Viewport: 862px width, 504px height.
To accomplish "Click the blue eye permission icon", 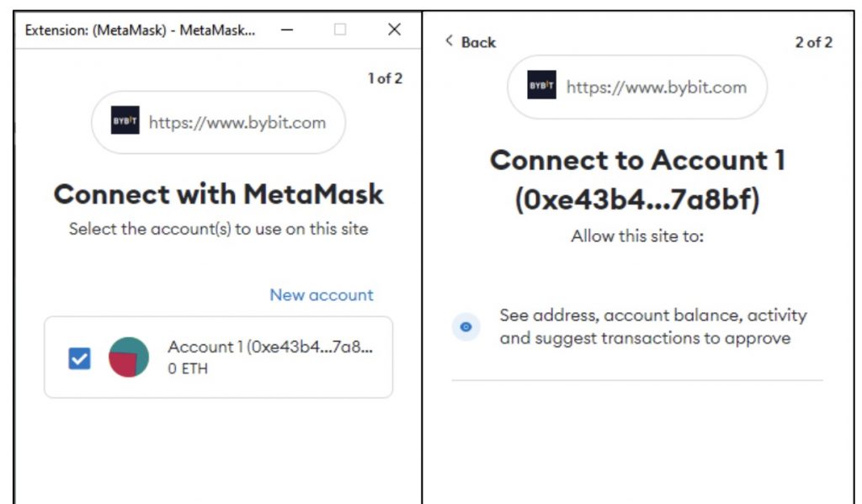I will pyautogui.click(x=466, y=326).
